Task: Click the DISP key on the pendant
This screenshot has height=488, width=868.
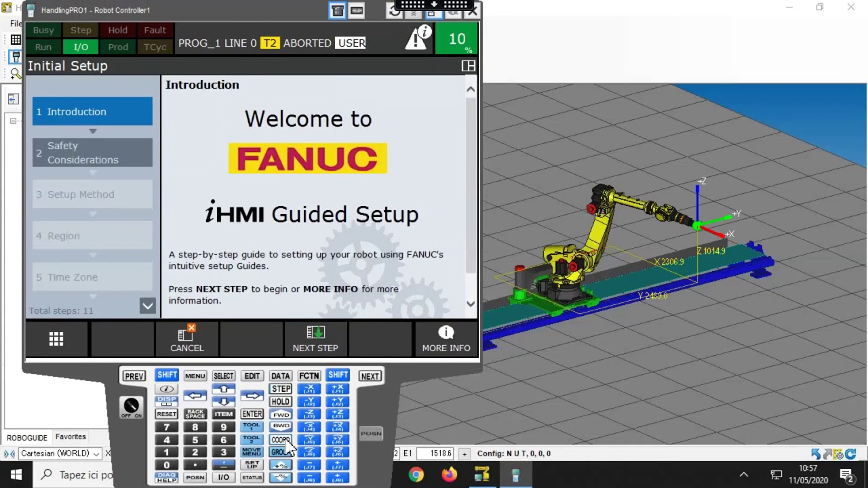Action: tap(166, 401)
